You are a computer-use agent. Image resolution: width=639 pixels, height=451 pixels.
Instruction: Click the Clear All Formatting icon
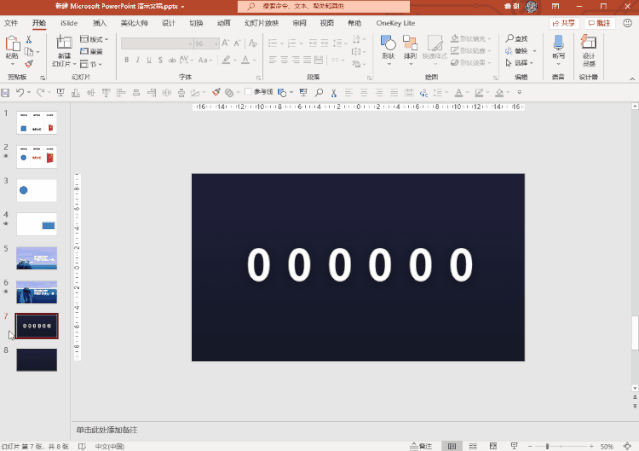(253, 43)
